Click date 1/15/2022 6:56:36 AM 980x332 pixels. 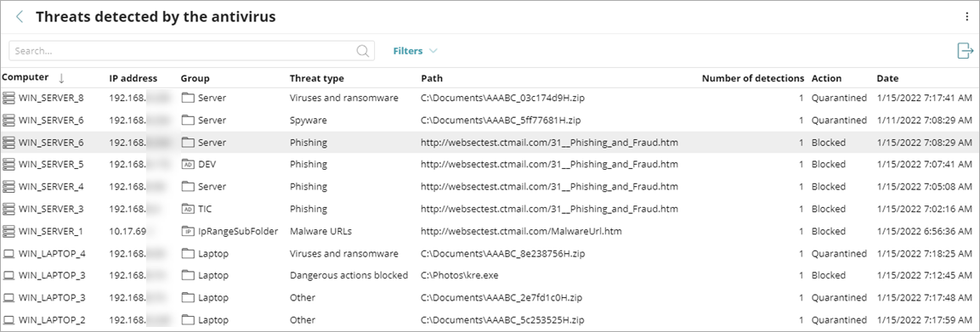coord(925,231)
